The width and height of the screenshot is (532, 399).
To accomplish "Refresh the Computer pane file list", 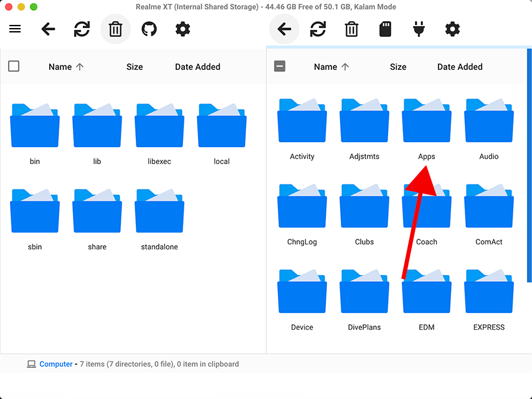I will [x=82, y=29].
